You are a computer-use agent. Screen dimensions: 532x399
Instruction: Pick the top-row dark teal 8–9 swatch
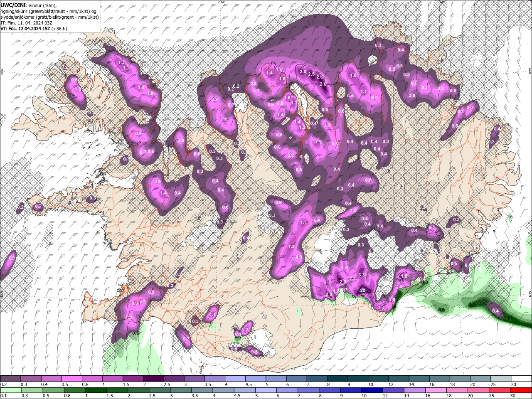tap(337, 379)
